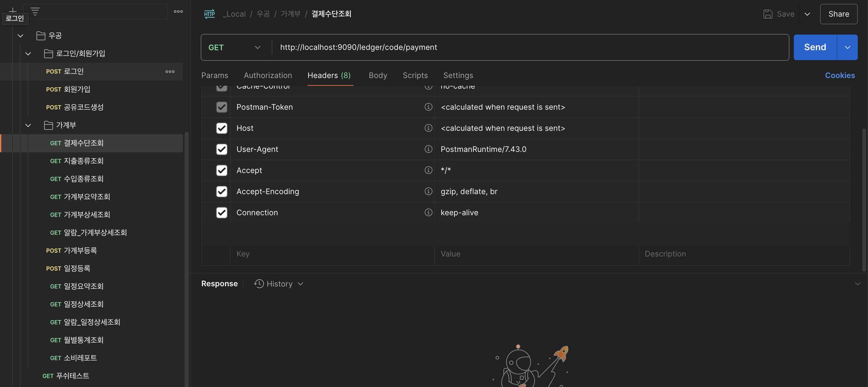The height and width of the screenshot is (387, 868).
Task: Click the info icon beside Connection header
Action: click(428, 212)
